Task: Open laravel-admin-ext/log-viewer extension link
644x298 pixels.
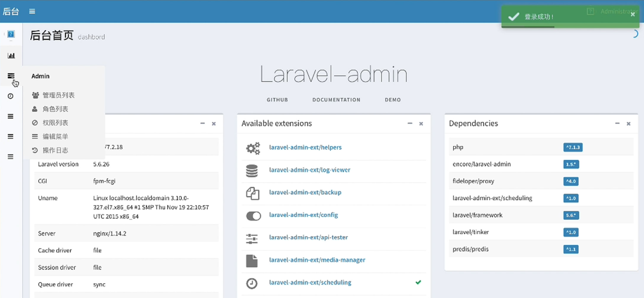Action: (x=310, y=170)
